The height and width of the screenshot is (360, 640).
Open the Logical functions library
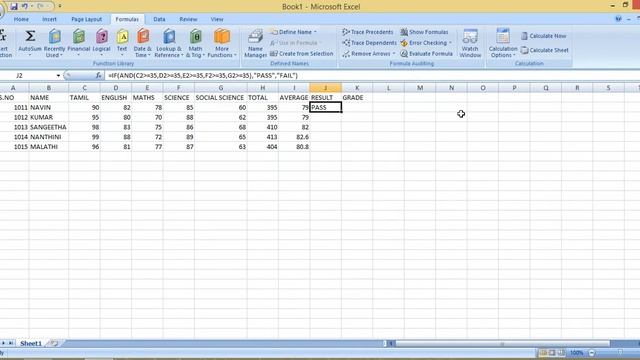(x=102, y=42)
